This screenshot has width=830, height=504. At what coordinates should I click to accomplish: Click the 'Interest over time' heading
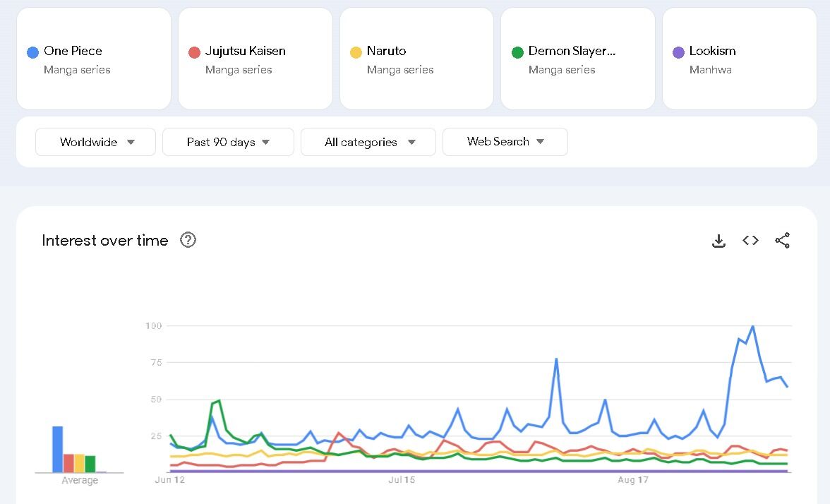[104, 240]
